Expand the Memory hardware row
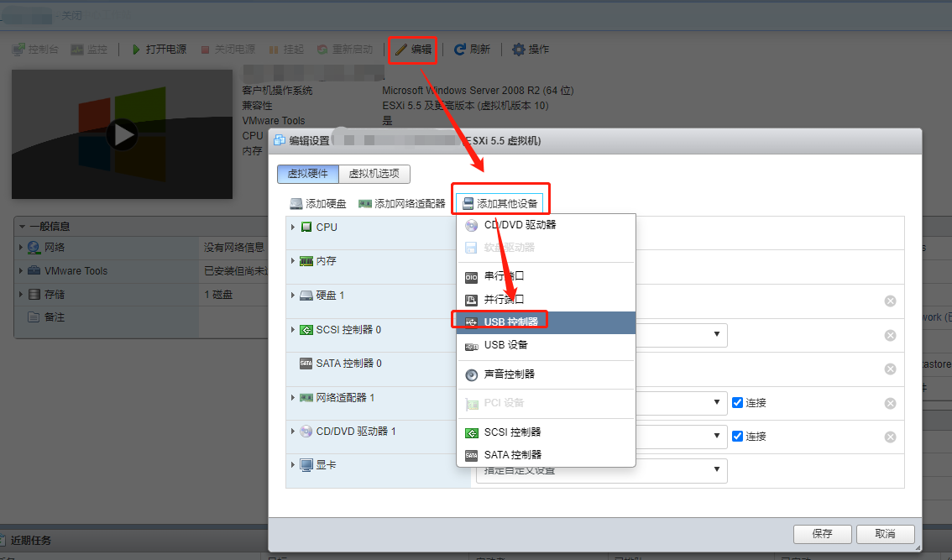Screen dimensions: 952x560 pyautogui.click(x=293, y=261)
